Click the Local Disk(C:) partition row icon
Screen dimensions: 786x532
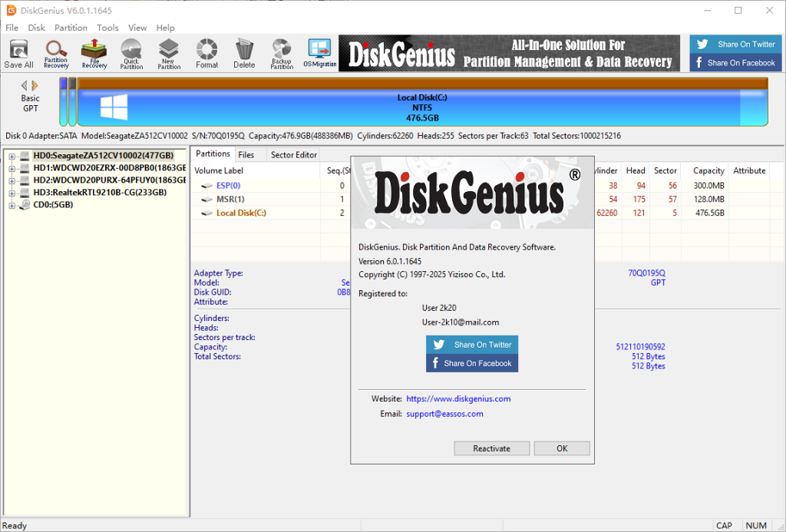click(207, 213)
